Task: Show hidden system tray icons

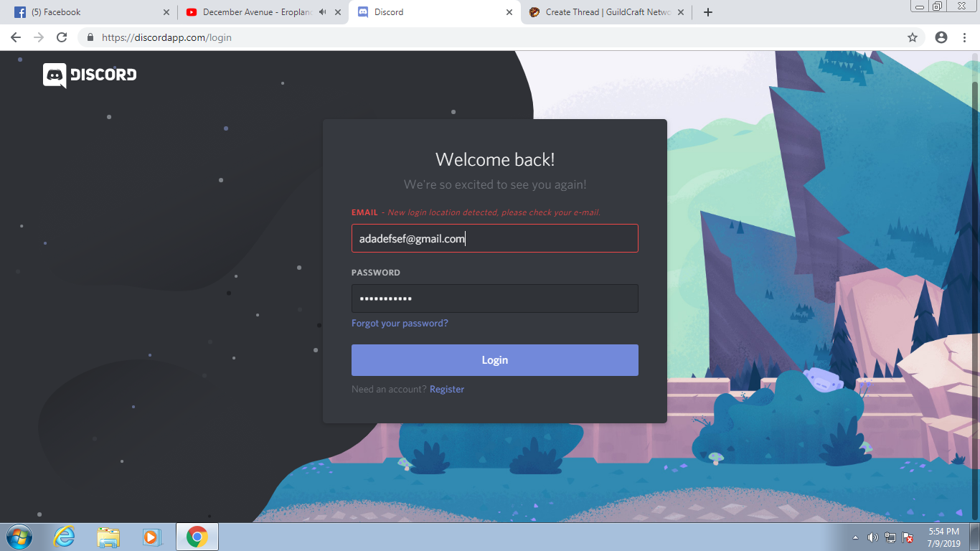Action: (855, 537)
